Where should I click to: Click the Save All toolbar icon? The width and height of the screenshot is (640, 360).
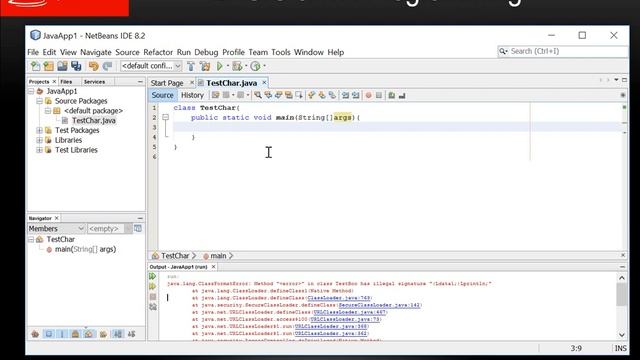(76, 66)
